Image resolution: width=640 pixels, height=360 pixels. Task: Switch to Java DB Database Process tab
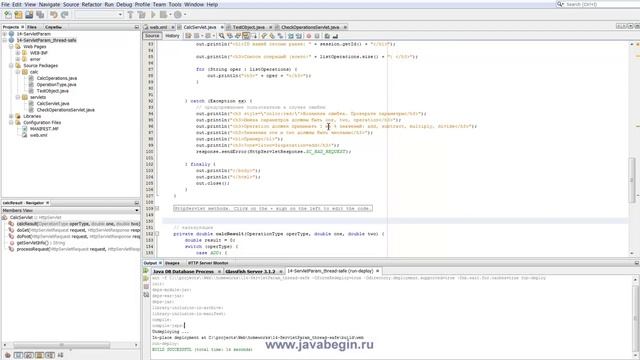183,271
